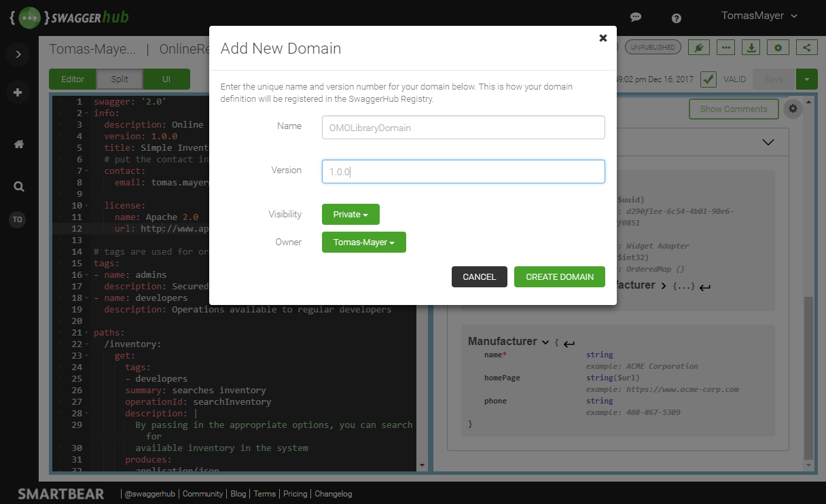This screenshot has height=504, width=826.
Task: Open the help question mark icon
Action: click(677, 18)
